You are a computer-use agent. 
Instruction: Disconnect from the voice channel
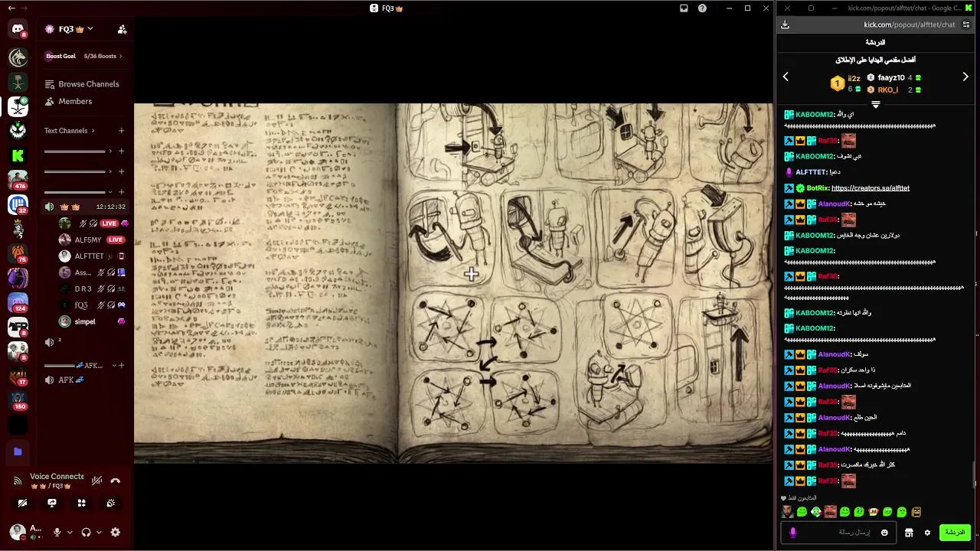click(x=116, y=481)
